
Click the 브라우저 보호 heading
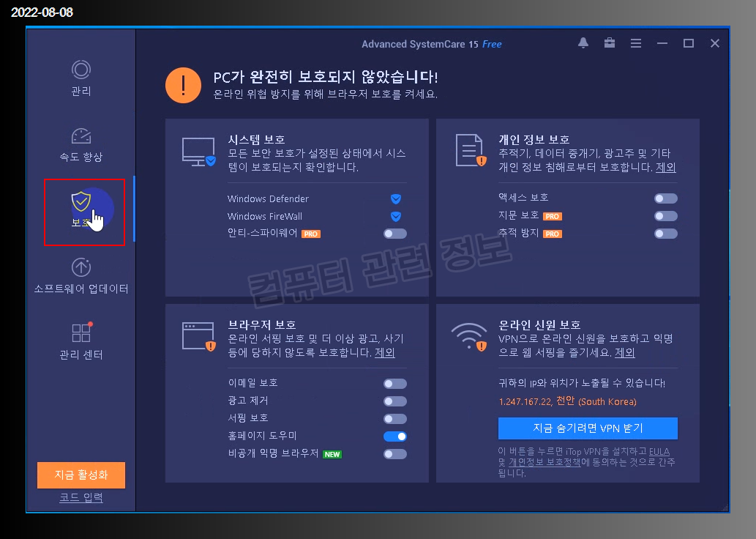(x=262, y=324)
